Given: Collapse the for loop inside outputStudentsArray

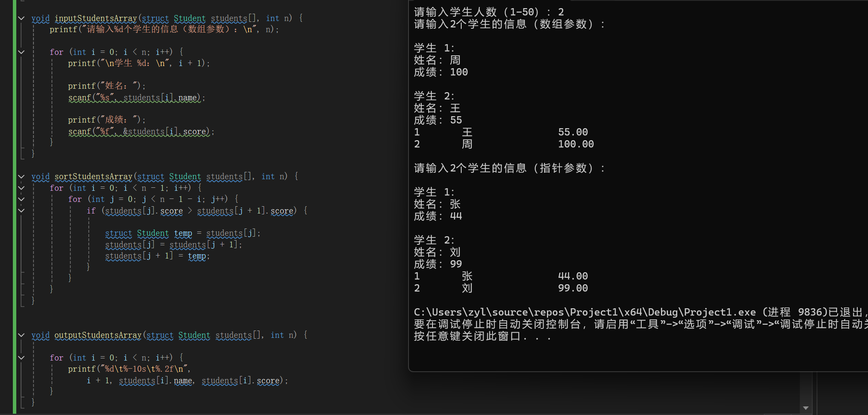Looking at the screenshot, I should (21, 358).
